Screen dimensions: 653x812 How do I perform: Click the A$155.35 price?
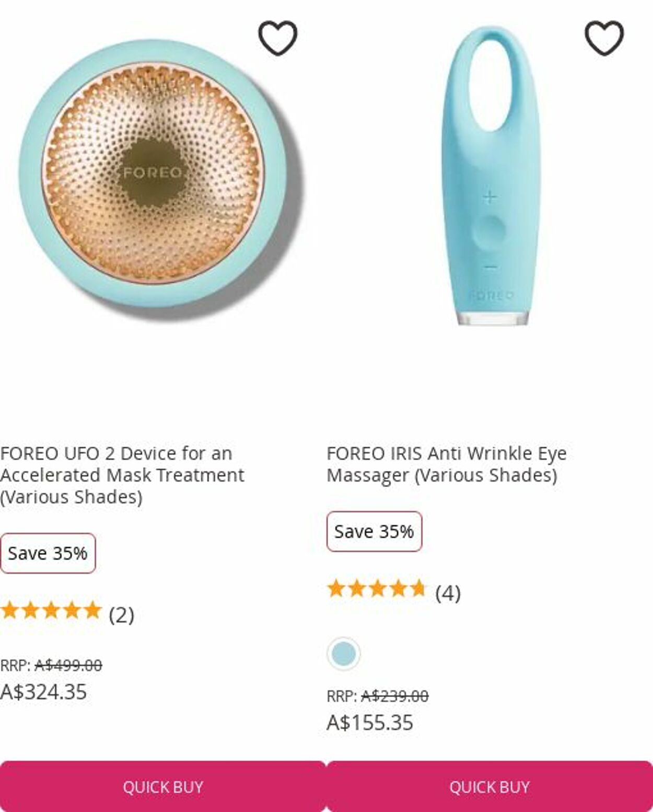click(370, 723)
